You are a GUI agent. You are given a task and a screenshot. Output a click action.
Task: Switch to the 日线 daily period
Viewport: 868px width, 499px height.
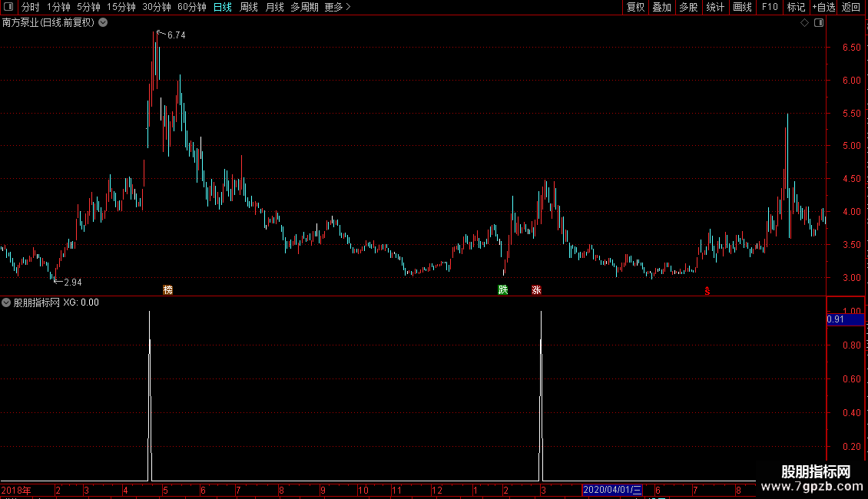tap(223, 7)
